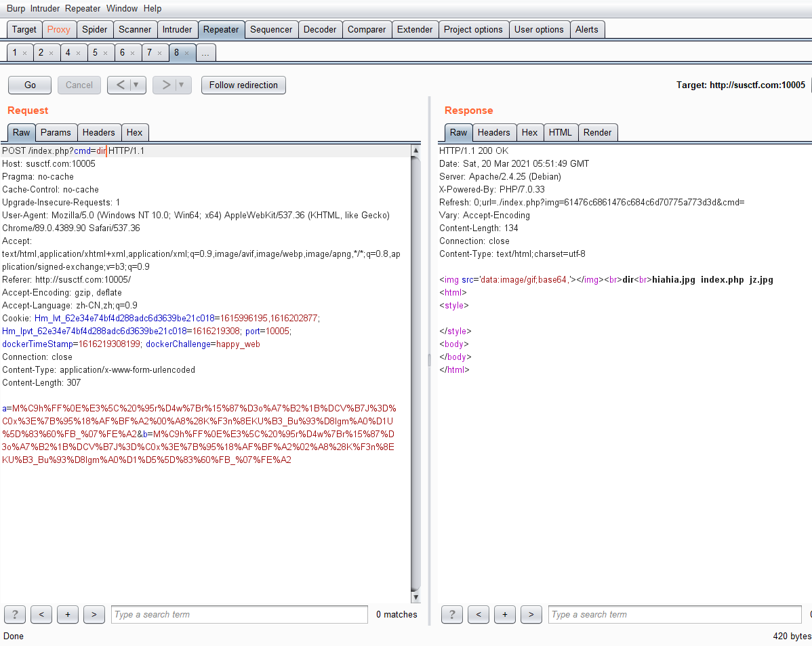This screenshot has width=812, height=646.
Task: Focus the request search term field
Action: [239, 615]
